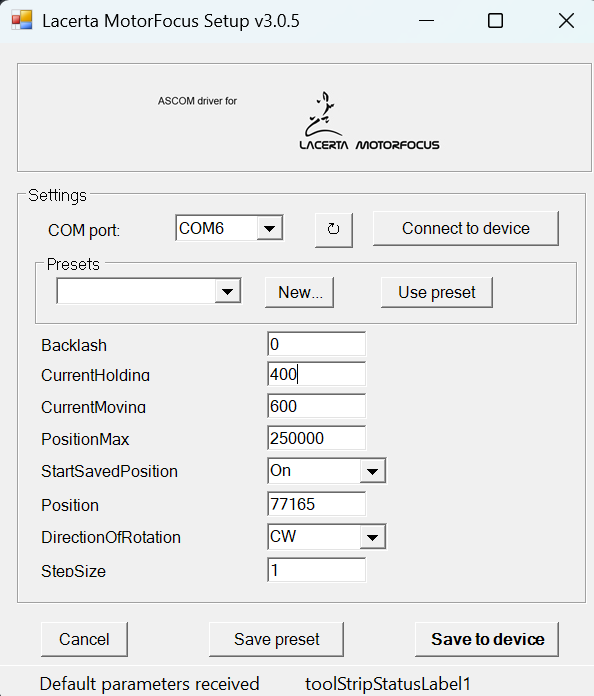Click the Lacerta MotorFocus logo image
Screen dimensions: 594x696
[x=369, y=121]
